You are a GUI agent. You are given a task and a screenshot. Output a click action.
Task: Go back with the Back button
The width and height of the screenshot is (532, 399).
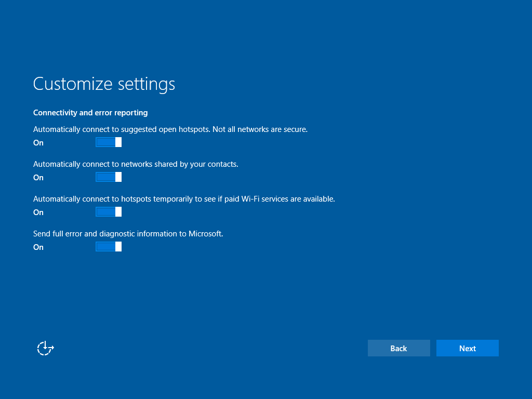pos(398,348)
